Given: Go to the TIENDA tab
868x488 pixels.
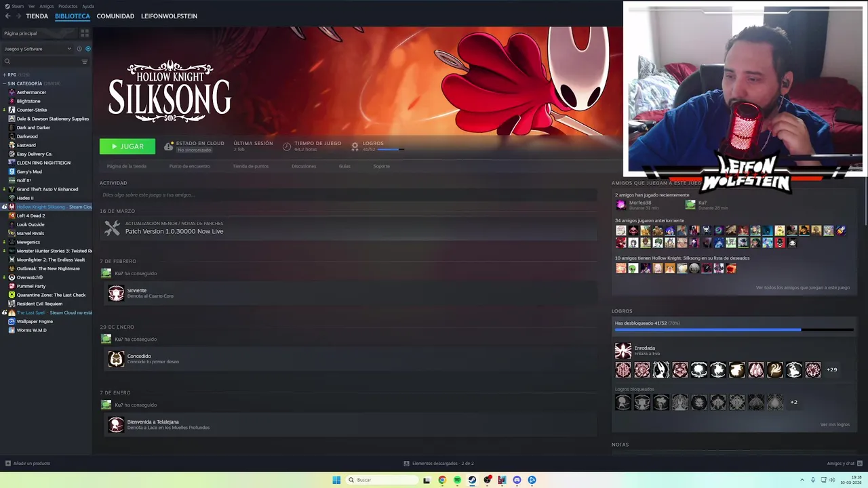Looking at the screenshot, I should pyautogui.click(x=37, y=16).
